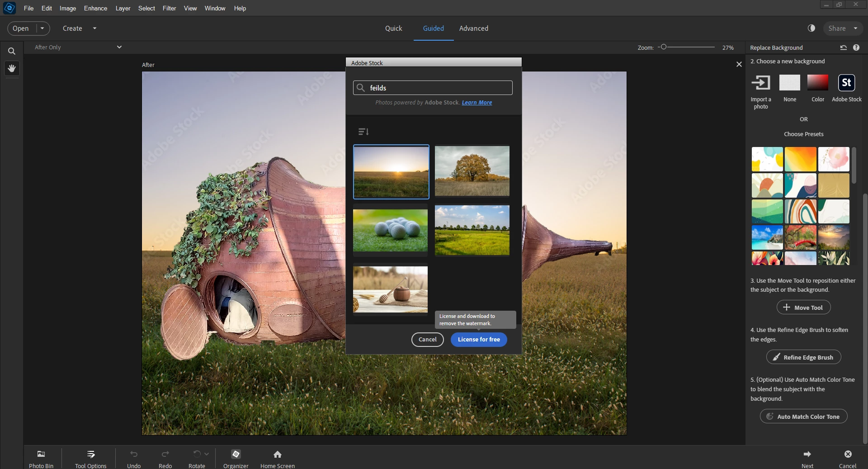This screenshot has width=868, height=469.
Task: Click Import a photo icon
Action: point(760,83)
